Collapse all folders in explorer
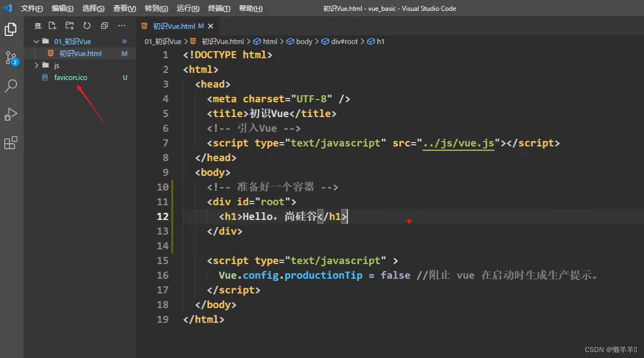Screen dimensions: 644x358 tap(104, 26)
